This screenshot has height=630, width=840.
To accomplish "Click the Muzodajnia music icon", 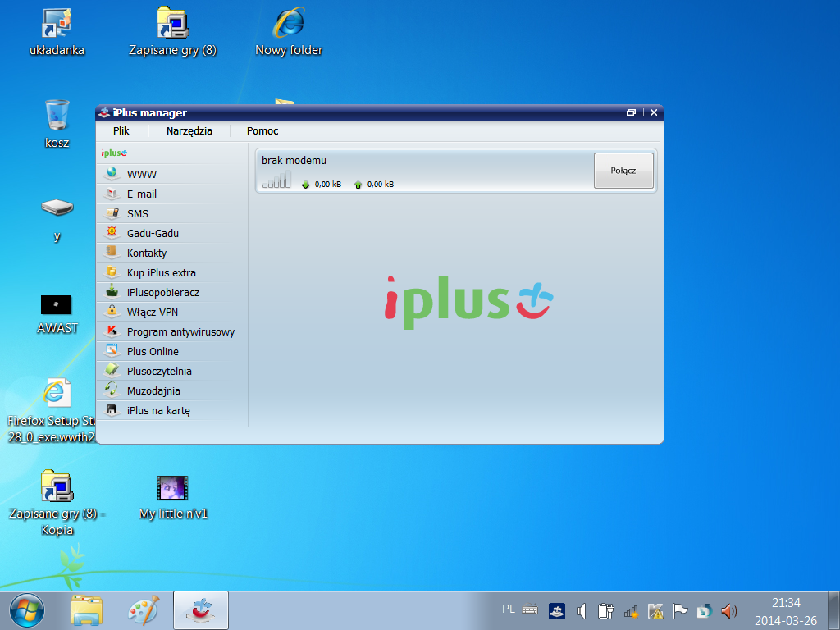I will coord(112,390).
